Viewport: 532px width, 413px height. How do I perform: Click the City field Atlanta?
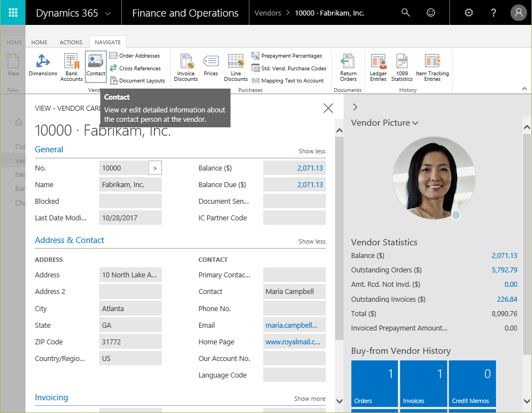point(130,308)
